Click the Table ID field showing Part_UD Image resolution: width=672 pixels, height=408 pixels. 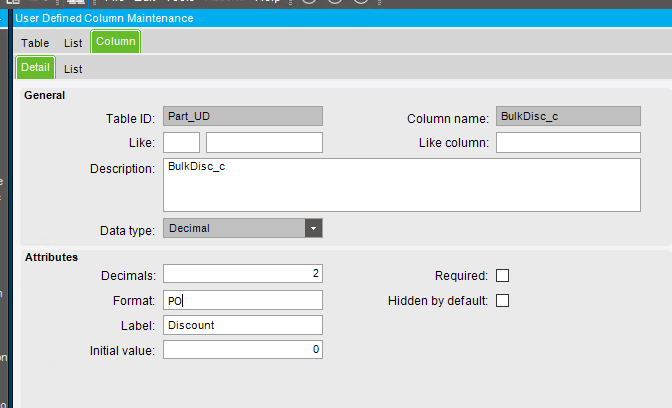243,116
